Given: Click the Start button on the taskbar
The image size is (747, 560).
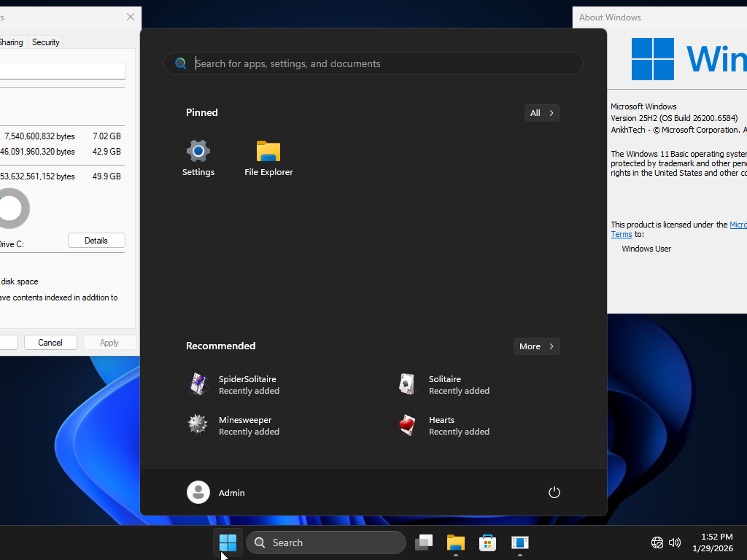Looking at the screenshot, I should [228, 542].
